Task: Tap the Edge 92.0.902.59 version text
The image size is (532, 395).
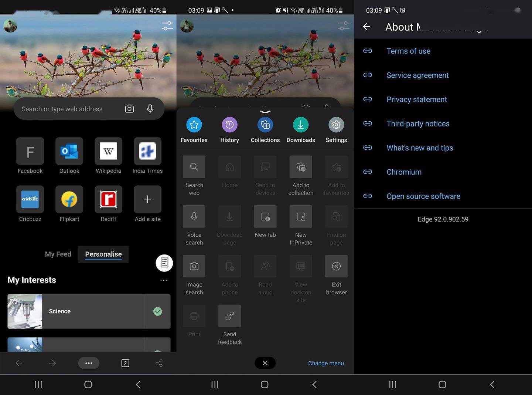Action: coord(443,219)
